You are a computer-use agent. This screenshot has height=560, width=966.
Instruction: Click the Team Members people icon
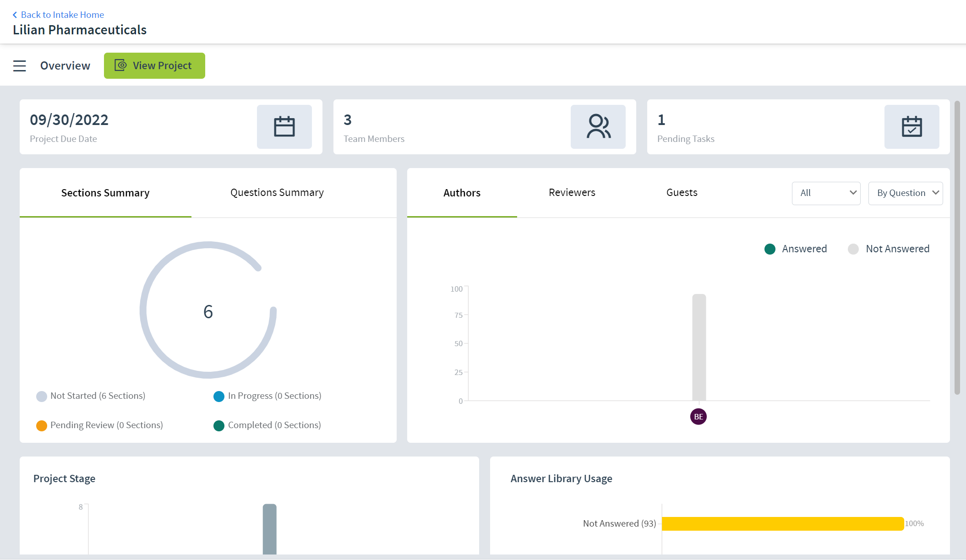pyautogui.click(x=598, y=127)
